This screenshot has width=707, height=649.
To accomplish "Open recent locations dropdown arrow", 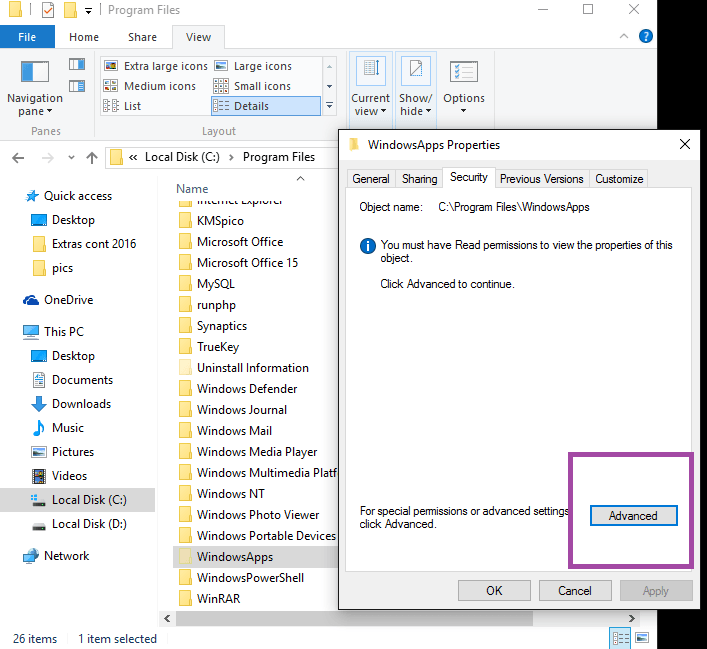I will pos(71,158).
